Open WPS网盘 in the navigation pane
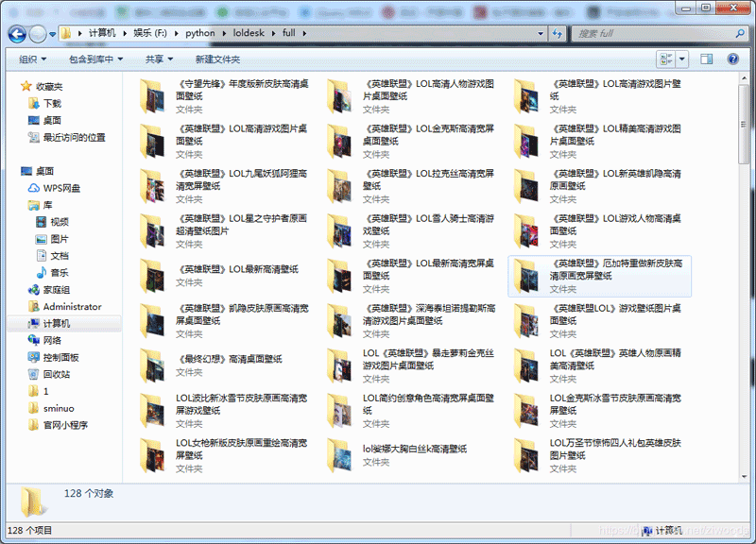Screen dimensions: 756x544 pos(61,188)
